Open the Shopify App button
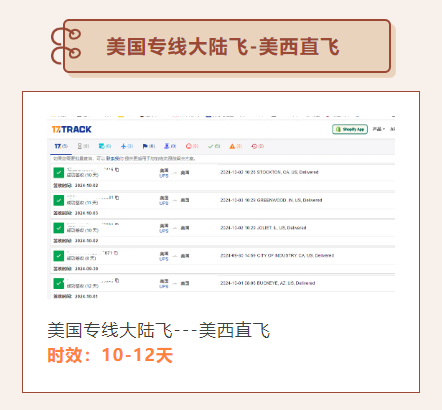Image resolution: width=442 pixels, height=410 pixels. [350, 129]
